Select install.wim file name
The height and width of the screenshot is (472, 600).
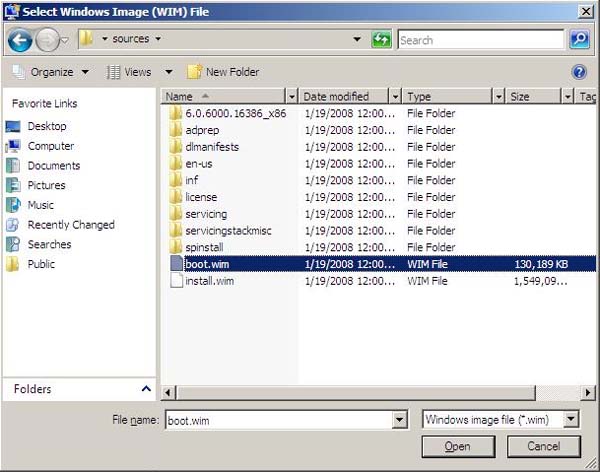point(210,281)
